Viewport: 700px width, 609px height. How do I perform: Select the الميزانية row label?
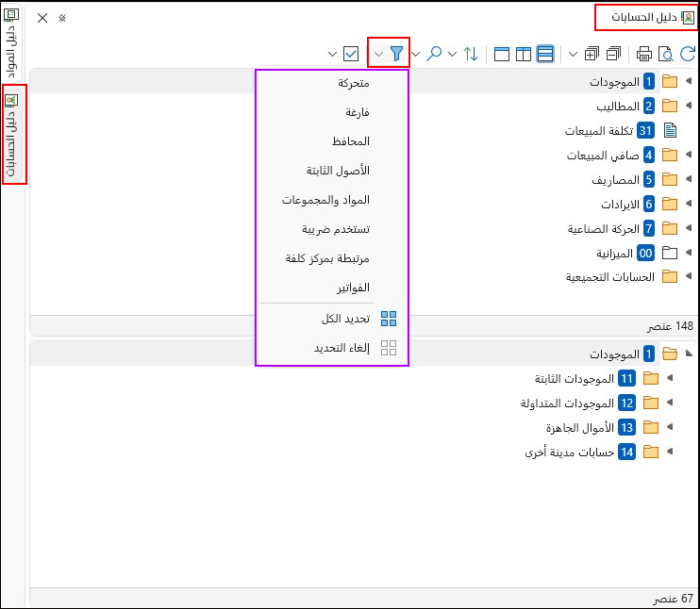615,254
